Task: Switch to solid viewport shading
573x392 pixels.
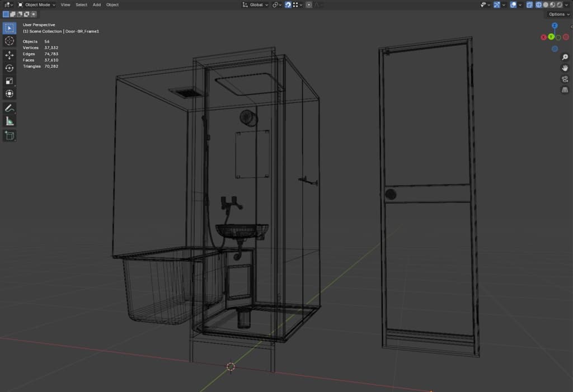Action: pyautogui.click(x=546, y=4)
